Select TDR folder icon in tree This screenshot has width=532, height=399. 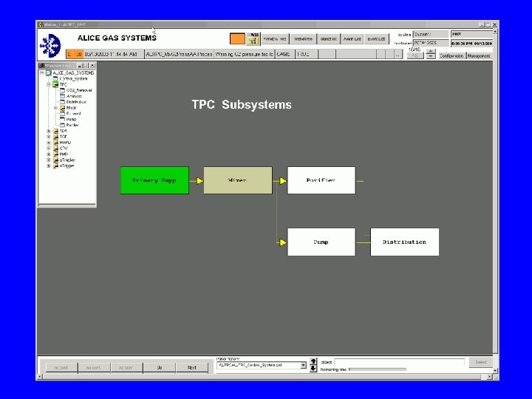[55, 131]
